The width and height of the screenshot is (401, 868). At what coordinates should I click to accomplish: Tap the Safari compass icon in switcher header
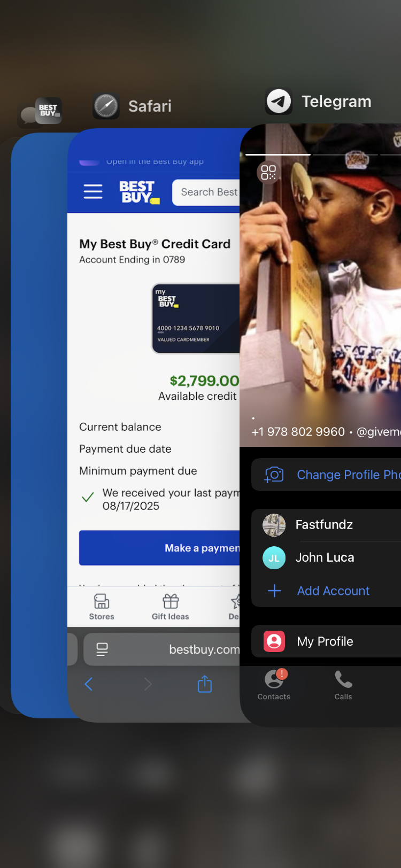tap(106, 106)
